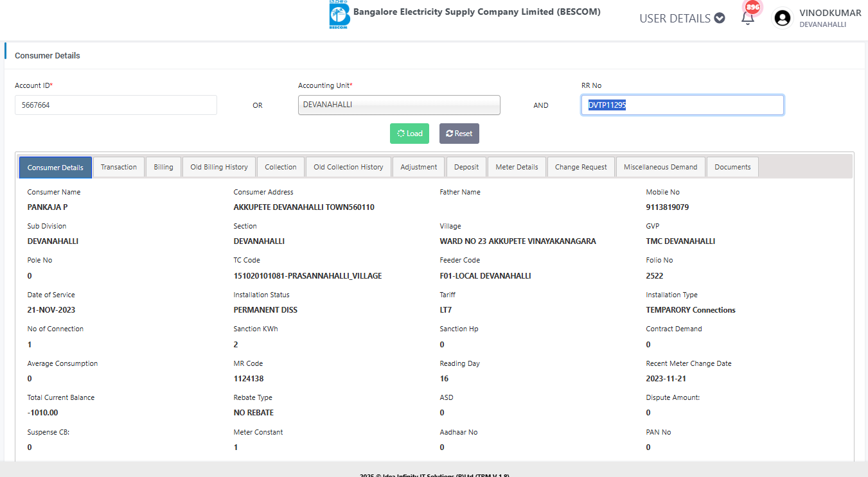
Task: Click Sanction KWh value 2
Action: tap(236, 345)
